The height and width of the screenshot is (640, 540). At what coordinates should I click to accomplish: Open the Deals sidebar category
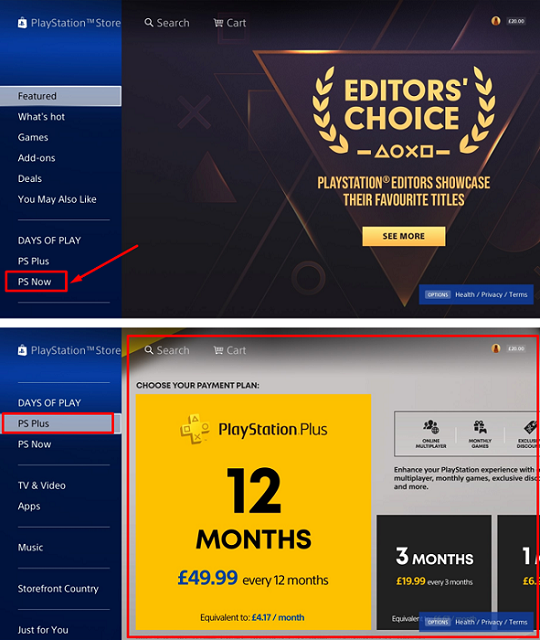click(x=30, y=179)
